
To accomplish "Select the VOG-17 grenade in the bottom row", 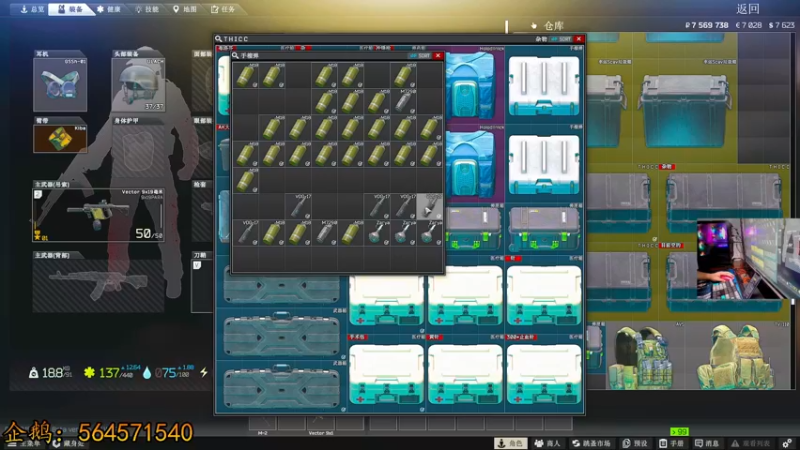I will pos(246,233).
